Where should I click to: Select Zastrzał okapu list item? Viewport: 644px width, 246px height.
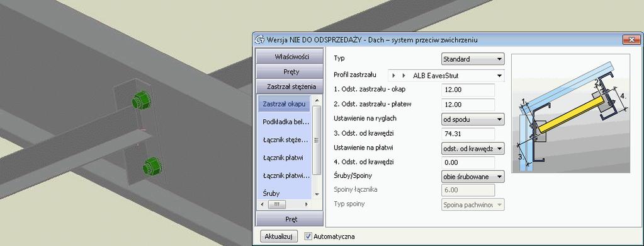284,104
